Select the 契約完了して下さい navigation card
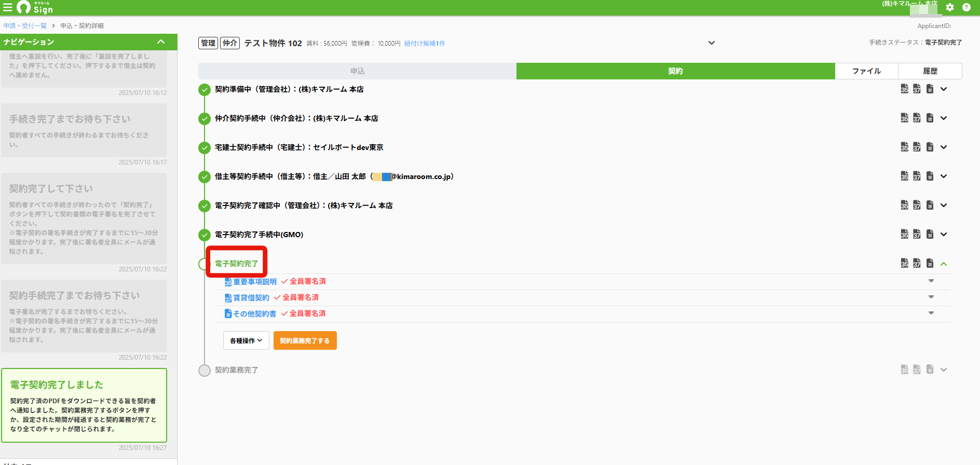This screenshot has width=980, height=465. pyautogui.click(x=84, y=218)
